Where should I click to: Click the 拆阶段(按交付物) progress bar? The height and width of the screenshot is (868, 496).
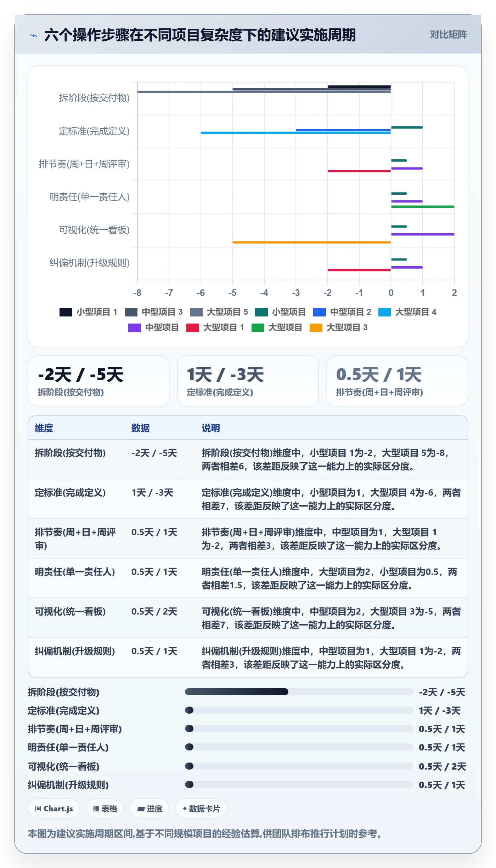pyautogui.click(x=299, y=692)
